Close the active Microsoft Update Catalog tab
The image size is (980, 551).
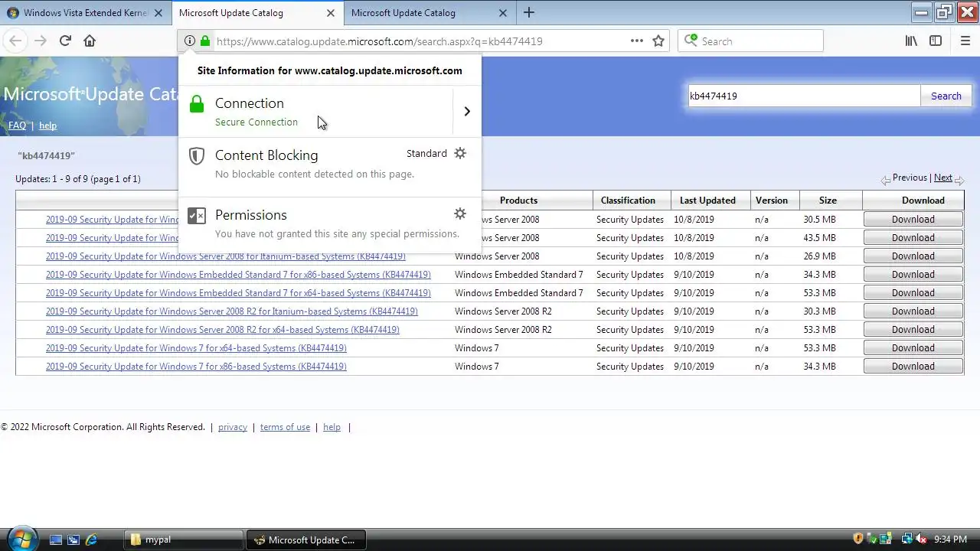[330, 13]
